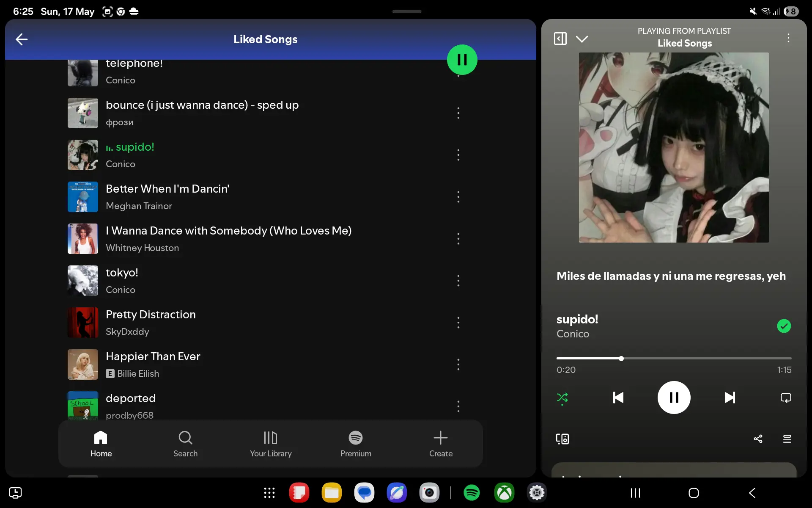The width and height of the screenshot is (812, 508).
Task: Launch Spotify from the taskbar
Action: click(x=472, y=493)
